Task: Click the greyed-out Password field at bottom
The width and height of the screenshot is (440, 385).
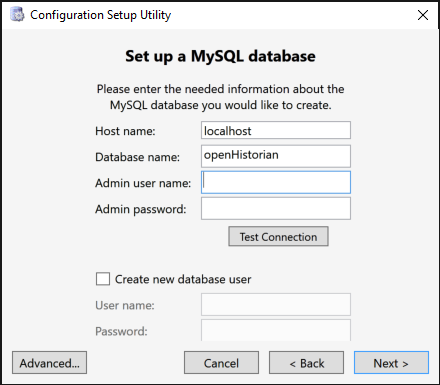Action: point(276,330)
